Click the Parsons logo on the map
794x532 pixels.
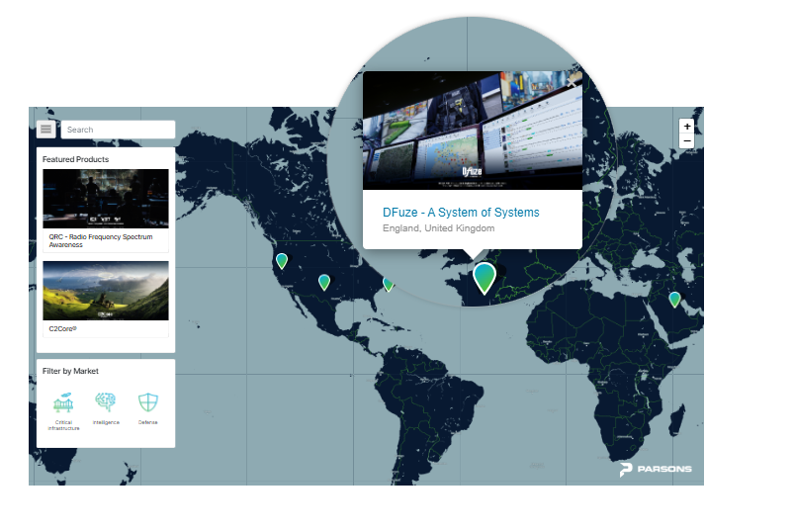coord(656,470)
